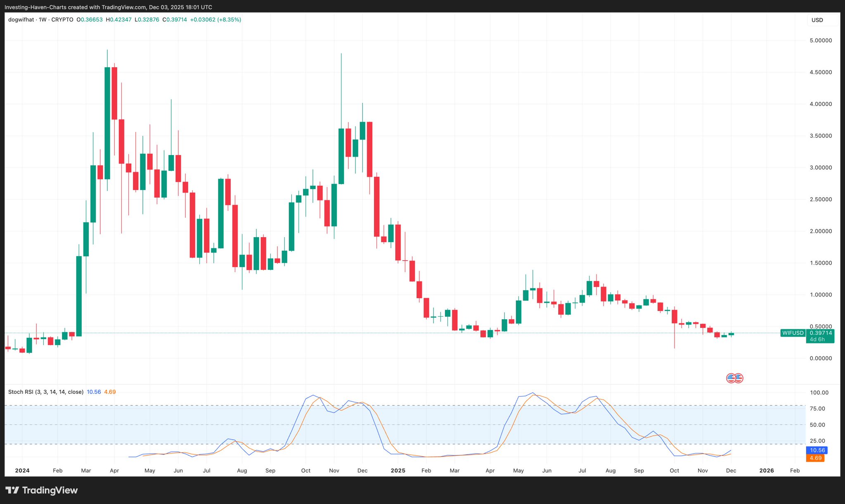Click the 2024 label on time axis
This screenshot has width=845, height=504.
click(22, 471)
